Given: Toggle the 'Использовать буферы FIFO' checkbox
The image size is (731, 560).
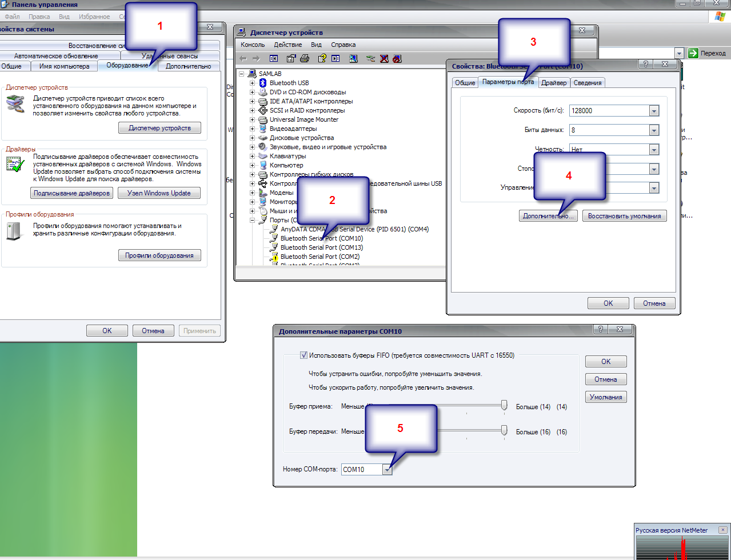Looking at the screenshot, I should pos(304,355).
